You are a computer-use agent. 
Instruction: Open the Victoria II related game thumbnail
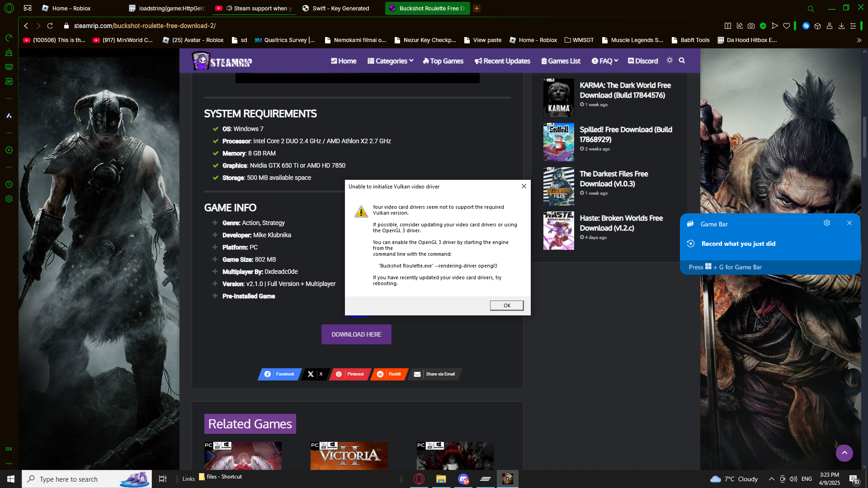(349, 456)
